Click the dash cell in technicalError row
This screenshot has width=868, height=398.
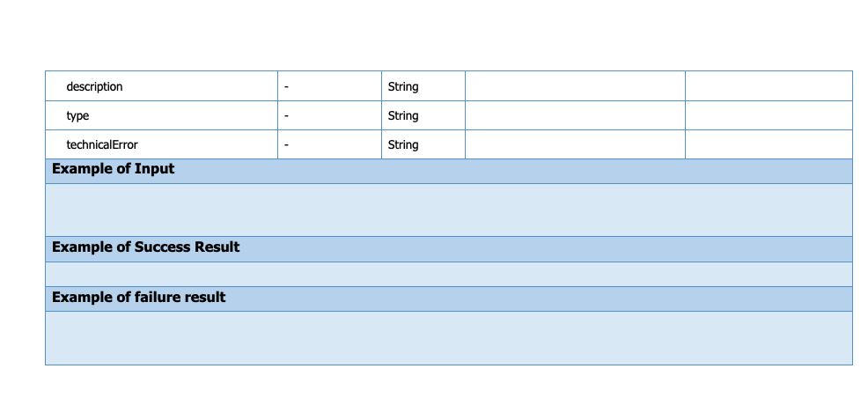click(287, 145)
